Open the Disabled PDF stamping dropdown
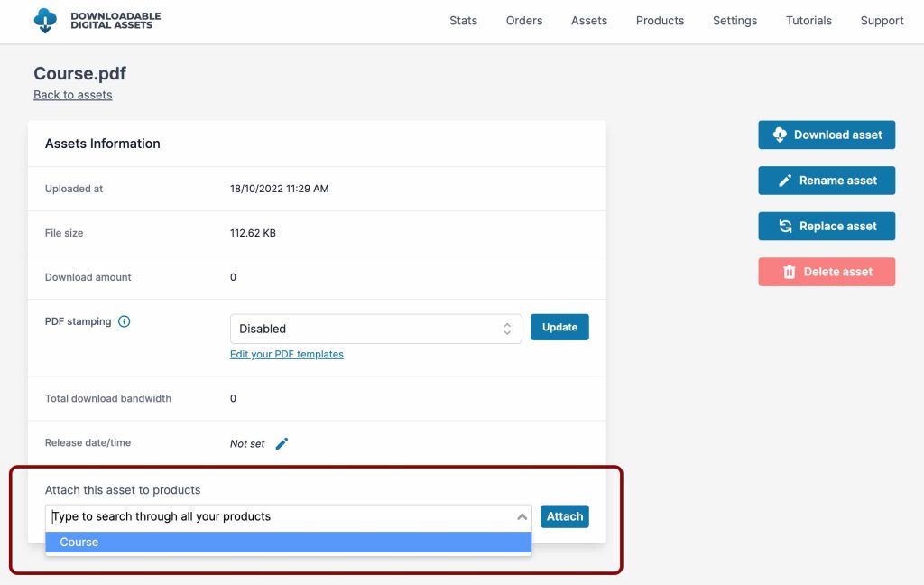Image resolution: width=924 pixels, height=585 pixels. pos(375,328)
